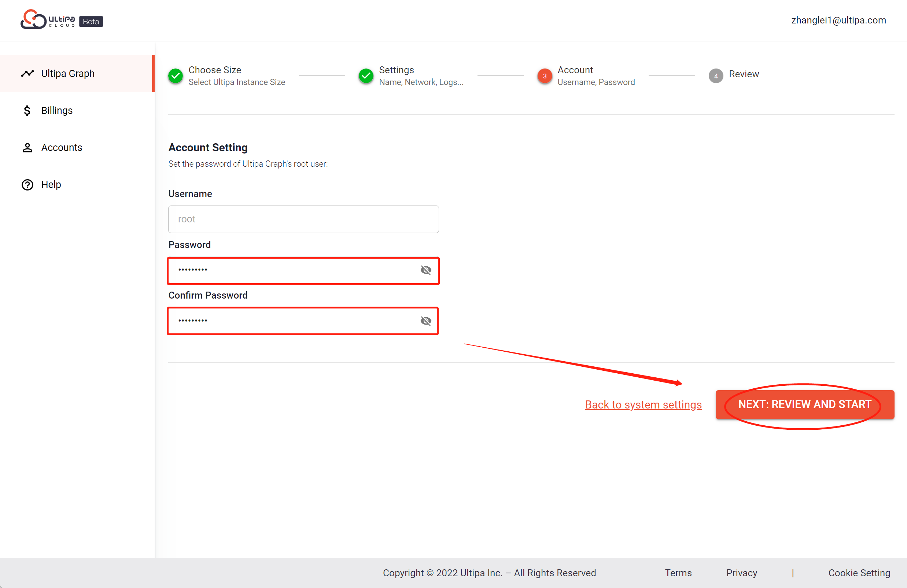907x588 pixels.
Task: Toggle Confirm Password visibility eye icon
Action: 426,321
